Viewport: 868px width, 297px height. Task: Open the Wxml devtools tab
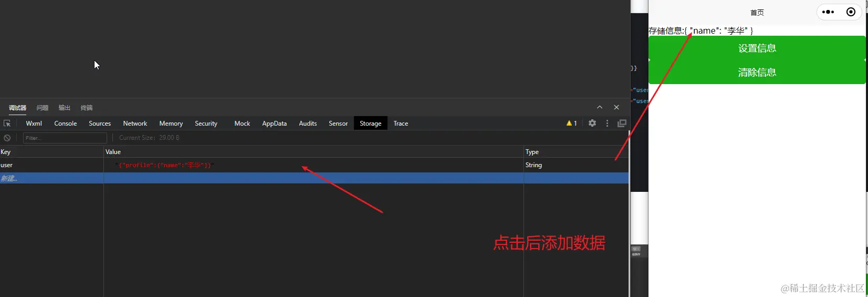pyautogui.click(x=34, y=124)
